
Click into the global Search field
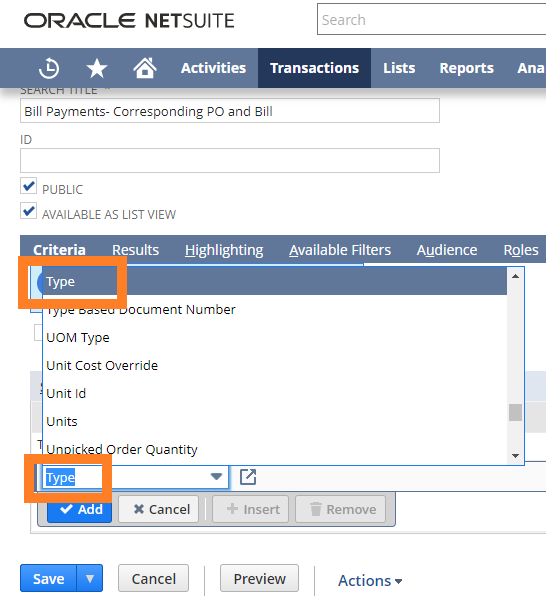coord(431,19)
